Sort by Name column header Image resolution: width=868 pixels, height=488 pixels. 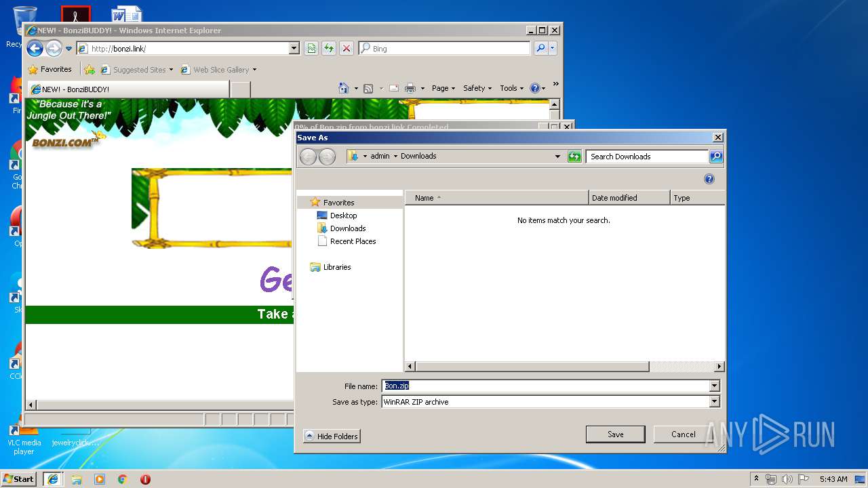(x=497, y=198)
